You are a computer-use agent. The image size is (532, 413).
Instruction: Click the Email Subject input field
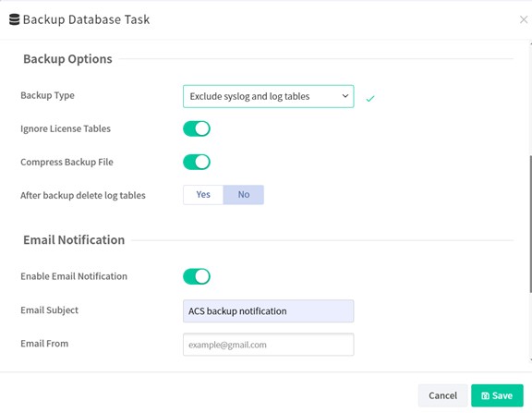point(269,310)
